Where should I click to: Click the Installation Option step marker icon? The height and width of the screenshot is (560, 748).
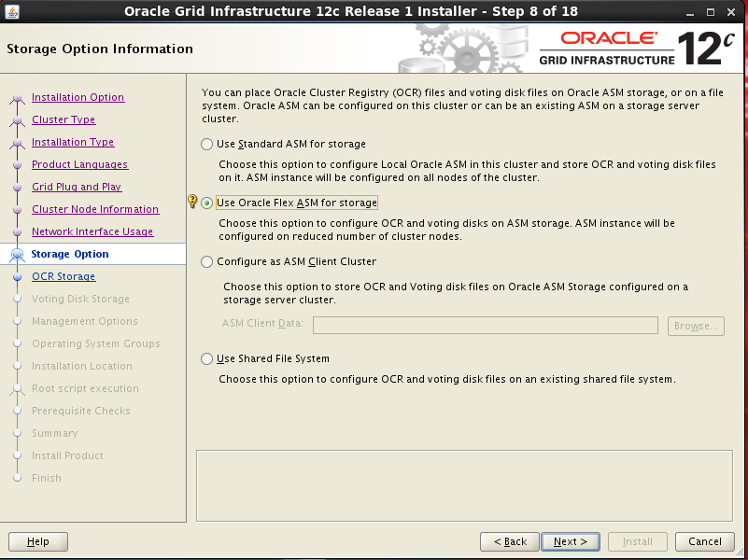point(17,99)
